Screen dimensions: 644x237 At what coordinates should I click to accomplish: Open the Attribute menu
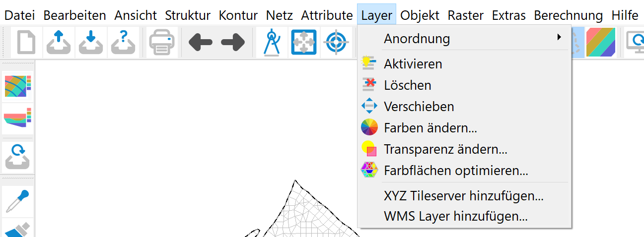pyautogui.click(x=327, y=15)
